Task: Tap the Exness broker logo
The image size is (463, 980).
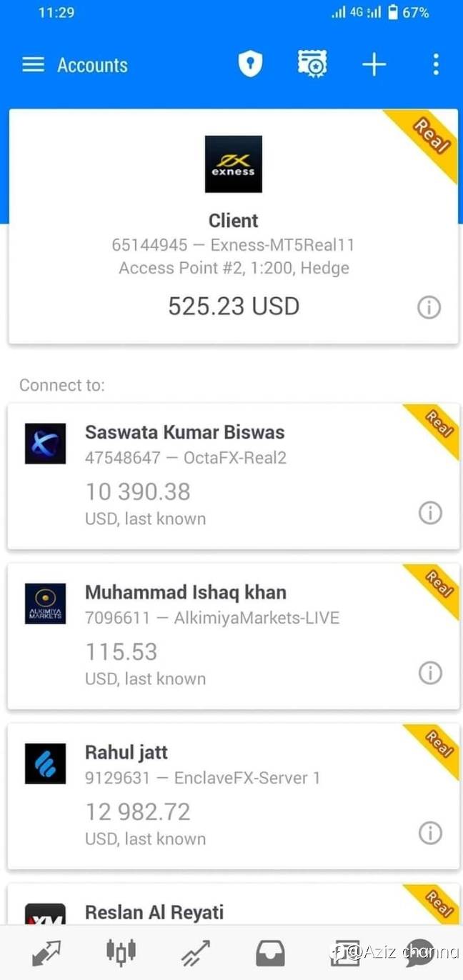Action: [234, 164]
